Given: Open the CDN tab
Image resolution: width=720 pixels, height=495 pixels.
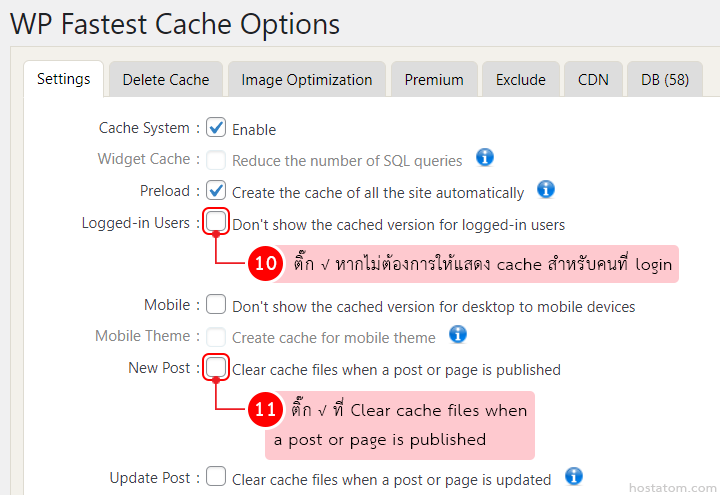Looking at the screenshot, I should click(593, 80).
